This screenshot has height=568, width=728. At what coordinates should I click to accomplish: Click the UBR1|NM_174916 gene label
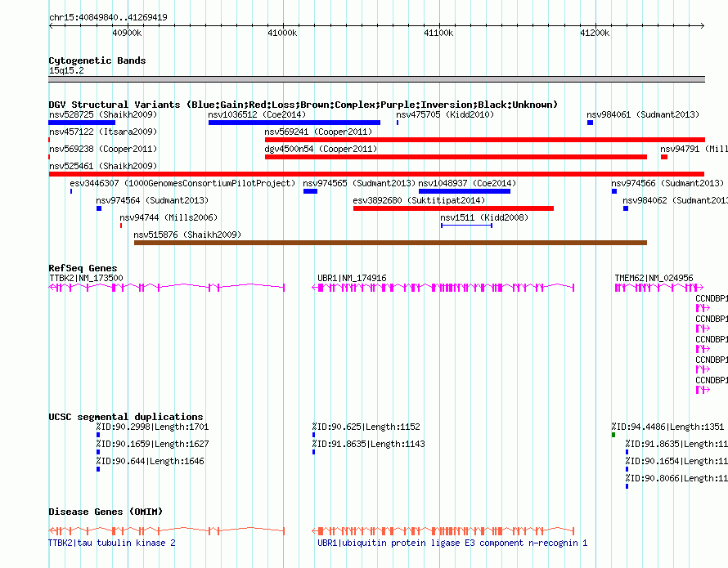(x=352, y=278)
